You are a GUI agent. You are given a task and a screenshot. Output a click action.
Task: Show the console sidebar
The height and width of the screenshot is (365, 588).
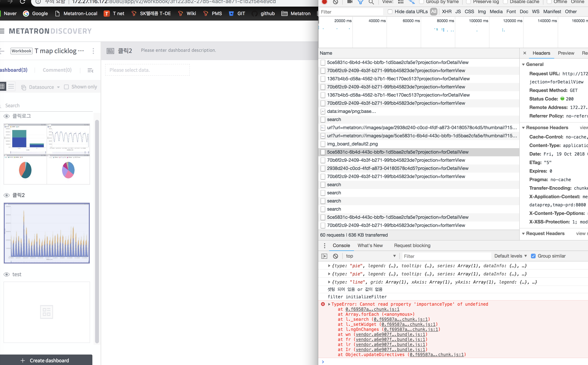pyautogui.click(x=324, y=256)
